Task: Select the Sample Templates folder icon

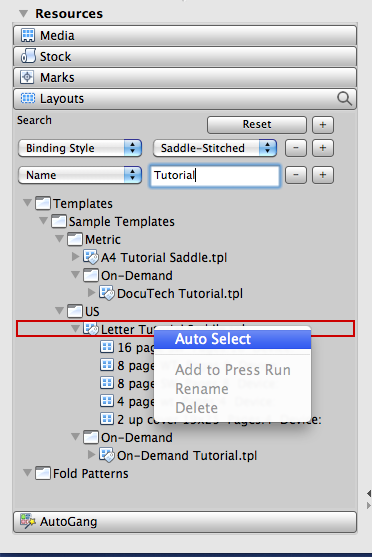Action: tap(59, 221)
